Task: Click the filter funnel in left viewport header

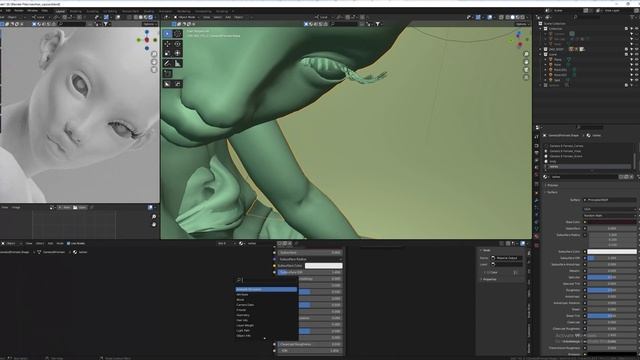Action: [105, 24]
